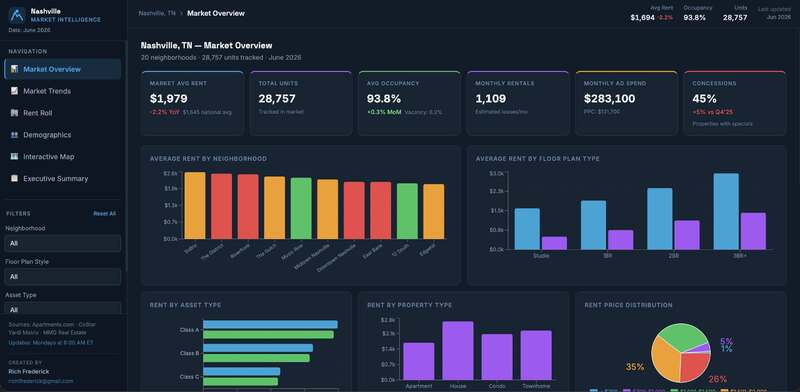Click the Executive Summary document icon

click(14, 179)
